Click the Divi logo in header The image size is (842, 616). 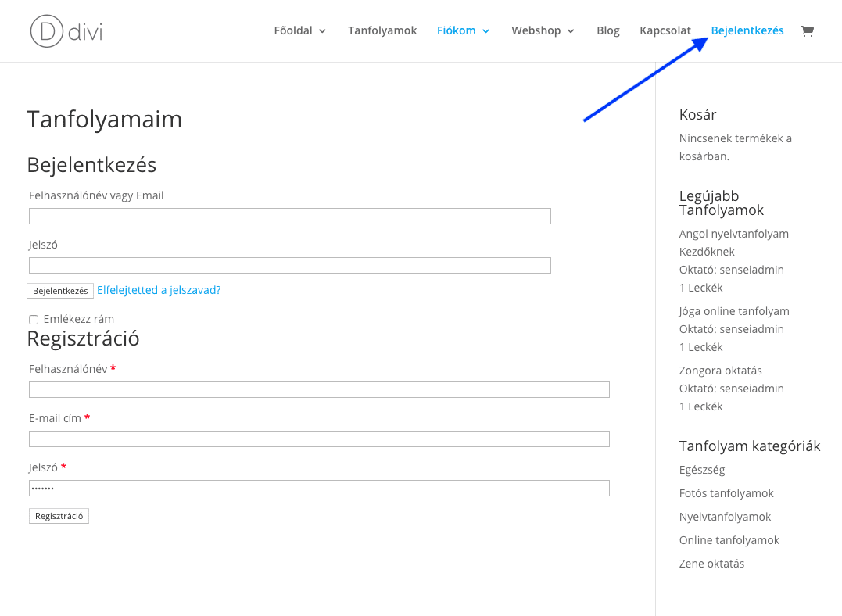coord(66,31)
